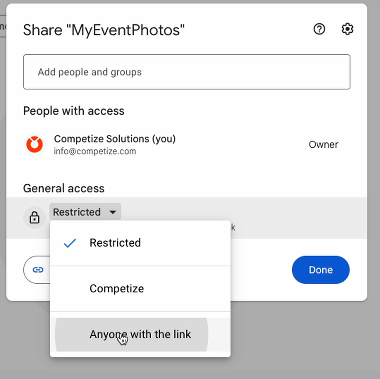Click the blue checkmark next to Restricted
This screenshot has width=380, height=379.
tap(70, 243)
